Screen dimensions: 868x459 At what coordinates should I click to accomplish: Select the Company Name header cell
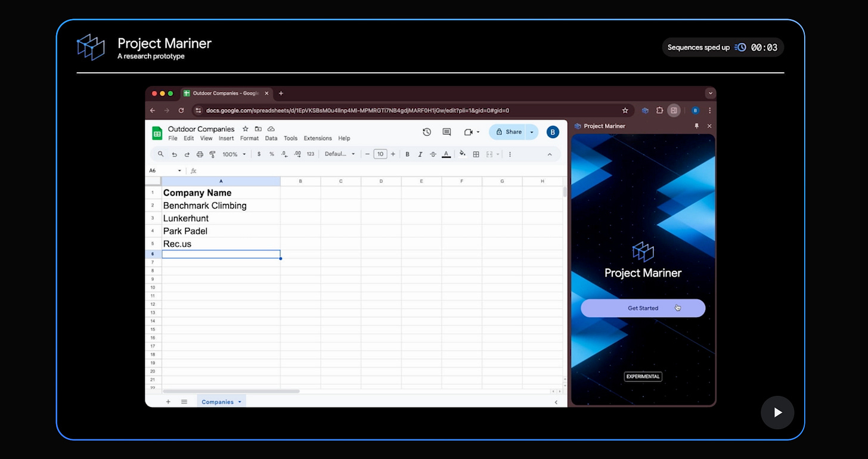pos(221,193)
